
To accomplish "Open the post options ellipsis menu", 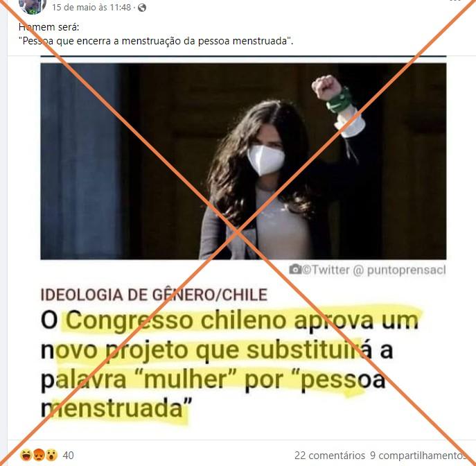I will tap(455, 1).
